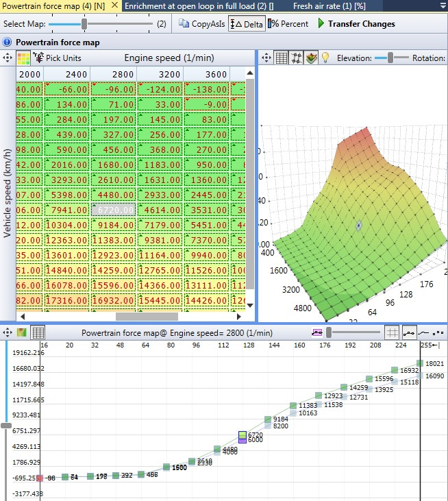Toggle the graph gridlines button
The image size is (448, 501).
point(392,332)
